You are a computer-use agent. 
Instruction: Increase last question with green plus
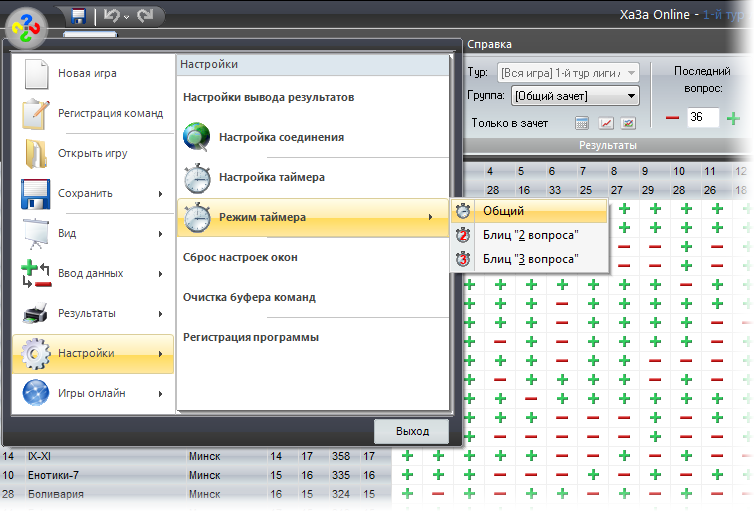(733, 118)
